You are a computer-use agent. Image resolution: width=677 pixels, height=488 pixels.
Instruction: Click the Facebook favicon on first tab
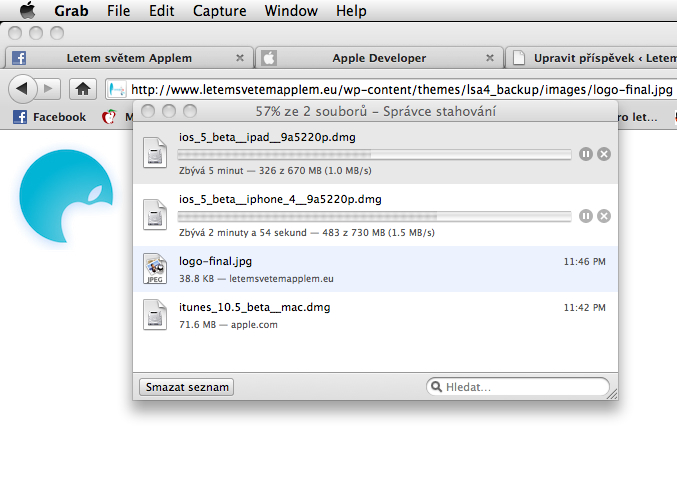[x=19, y=58]
